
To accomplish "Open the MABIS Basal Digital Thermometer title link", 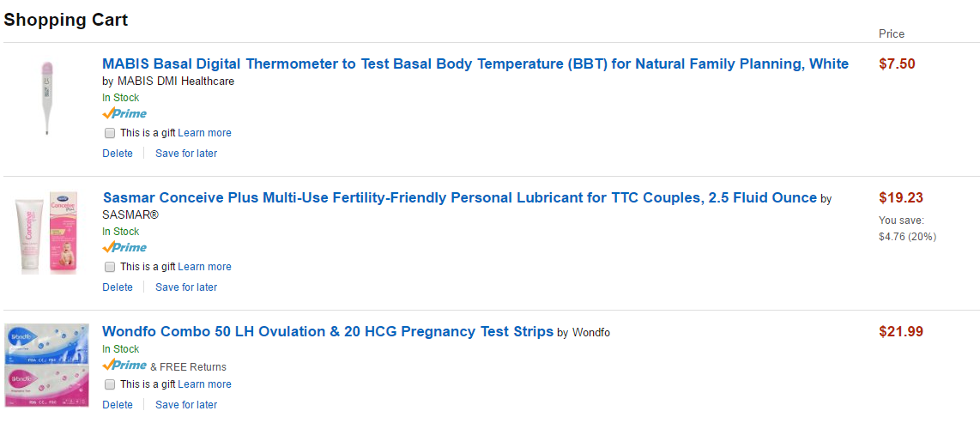I will coord(475,63).
